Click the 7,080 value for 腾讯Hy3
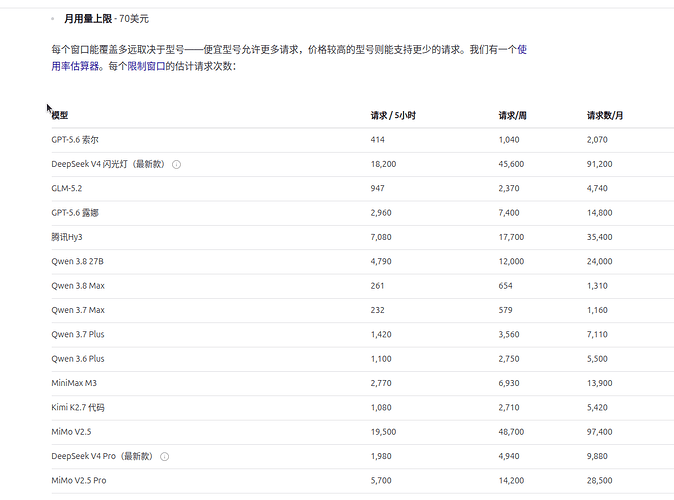This screenshot has width=674, height=500. (381, 237)
